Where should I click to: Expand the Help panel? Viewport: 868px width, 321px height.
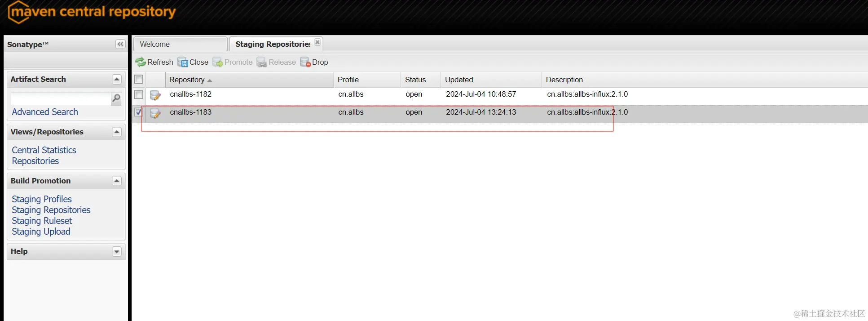117,252
